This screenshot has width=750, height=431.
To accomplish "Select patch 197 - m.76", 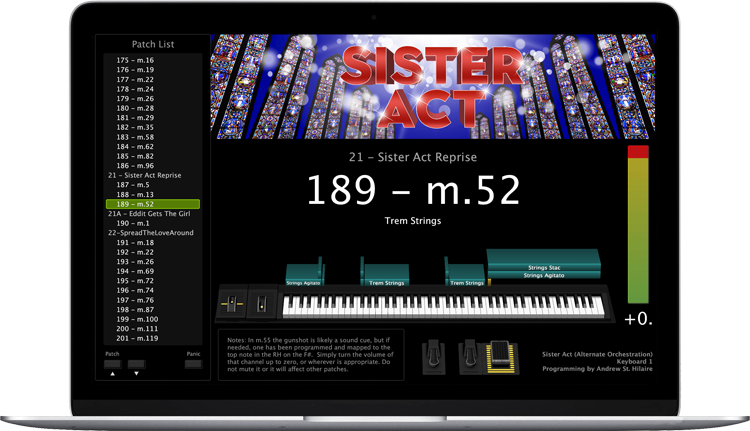I will click(x=135, y=300).
